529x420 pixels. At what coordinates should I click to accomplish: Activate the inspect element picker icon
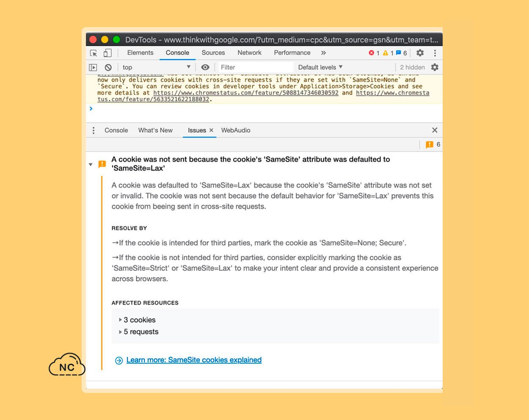click(x=94, y=53)
